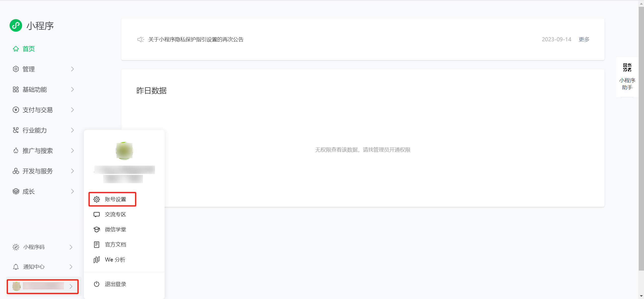Click the vertical scrollbar on the right
644x299 pixels.
point(641,138)
